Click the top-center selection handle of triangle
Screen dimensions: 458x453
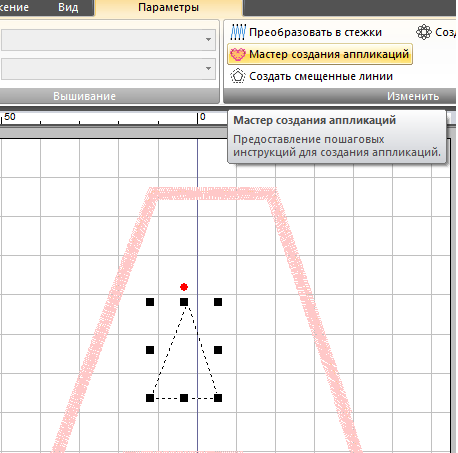pos(184,302)
